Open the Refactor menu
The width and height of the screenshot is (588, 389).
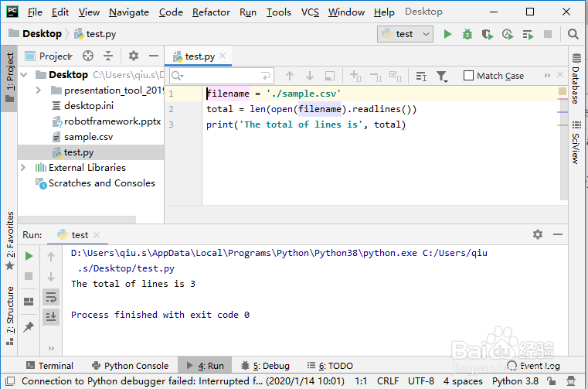(211, 12)
